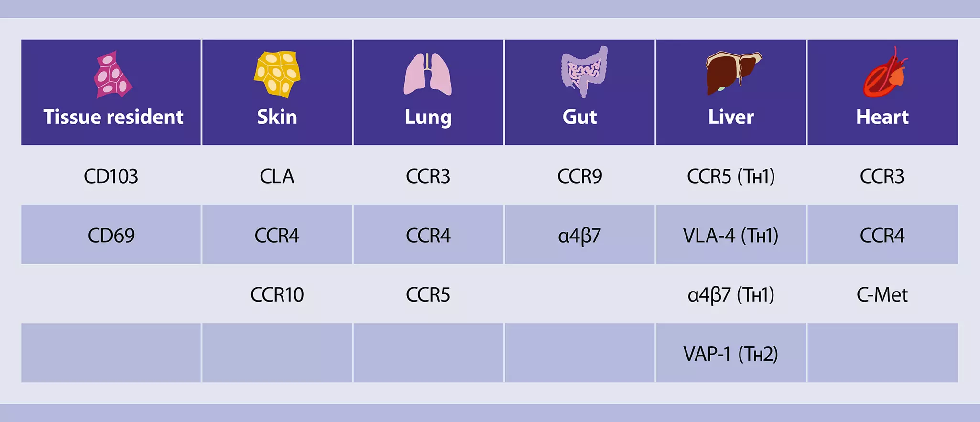Click the C-Met cell under Heart

(x=882, y=295)
